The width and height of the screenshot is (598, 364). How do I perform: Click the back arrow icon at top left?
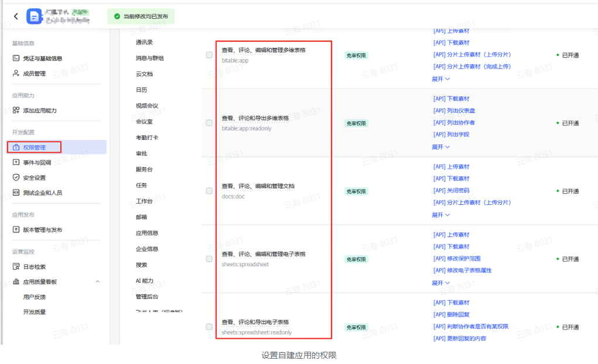pos(16,16)
